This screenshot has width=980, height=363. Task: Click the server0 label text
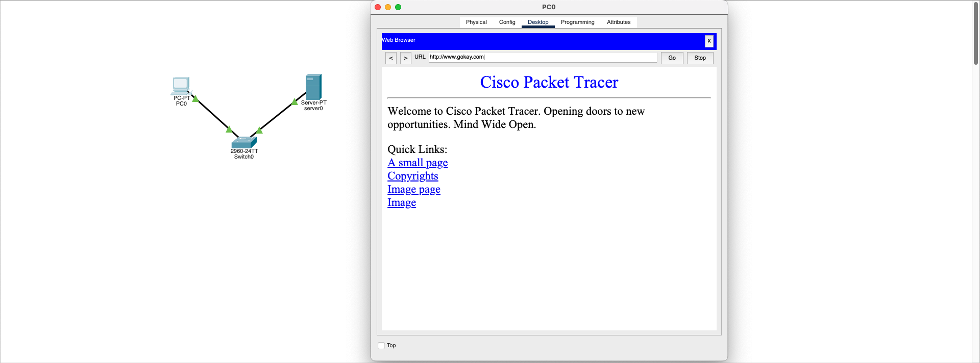tap(313, 109)
